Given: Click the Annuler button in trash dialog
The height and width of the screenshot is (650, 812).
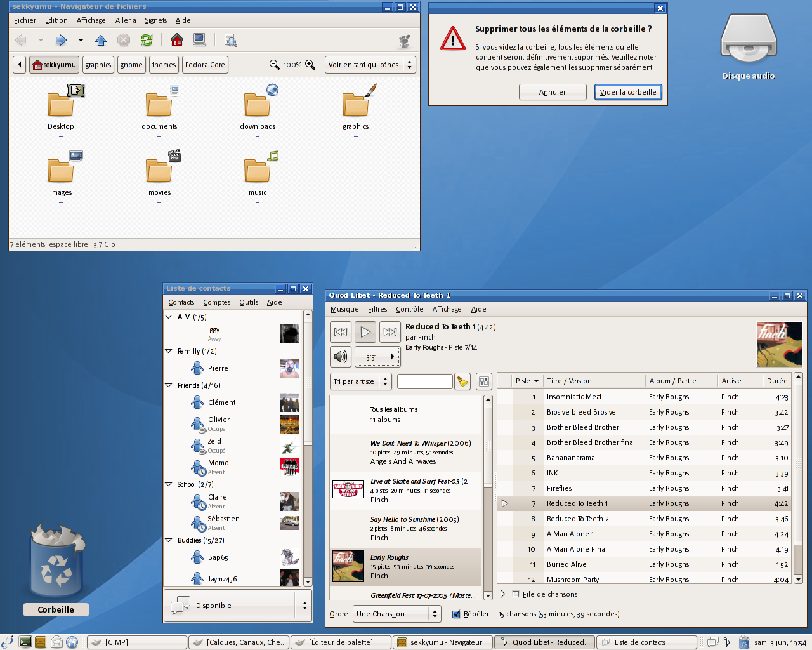Looking at the screenshot, I should pyautogui.click(x=553, y=92).
